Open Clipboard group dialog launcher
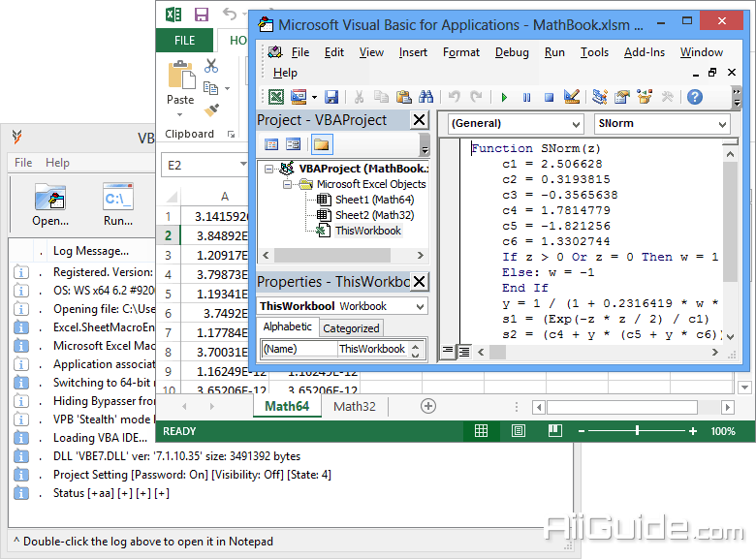Viewport: 756px width, 559px height. pos(232,135)
